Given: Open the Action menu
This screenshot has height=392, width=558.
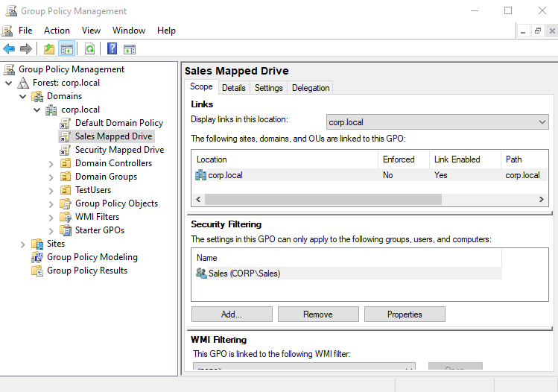Looking at the screenshot, I should click(x=57, y=31).
